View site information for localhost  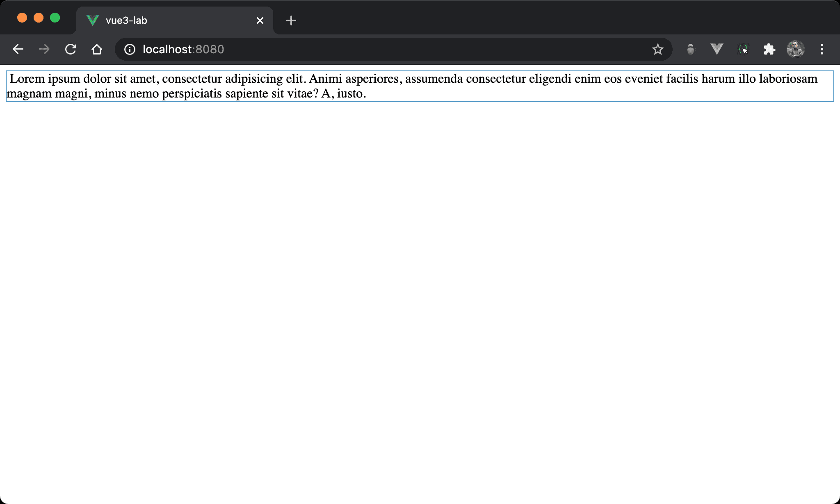[130, 49]
